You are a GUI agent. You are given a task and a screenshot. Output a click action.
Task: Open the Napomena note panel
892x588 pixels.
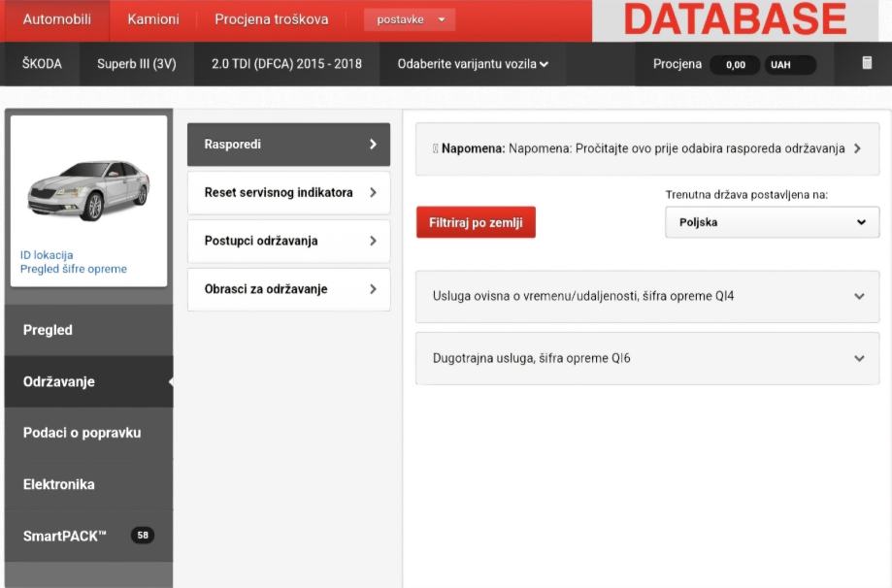[x=647, y=149]
